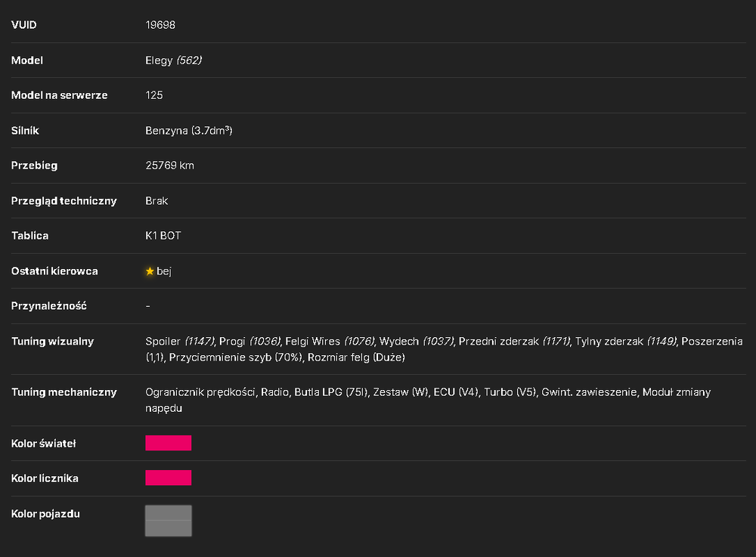Click ECU (V4) in mechanical tuning
756x557 pixels.
point(456,392)
